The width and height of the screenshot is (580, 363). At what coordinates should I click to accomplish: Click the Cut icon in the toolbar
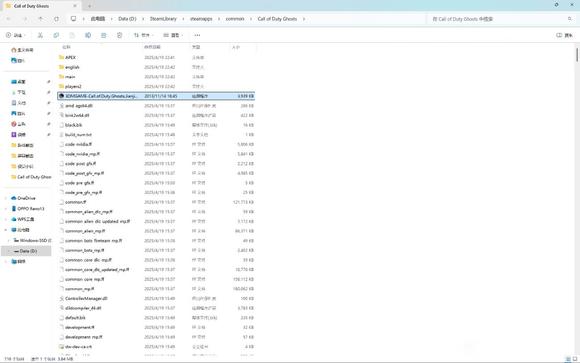point(40,35)
